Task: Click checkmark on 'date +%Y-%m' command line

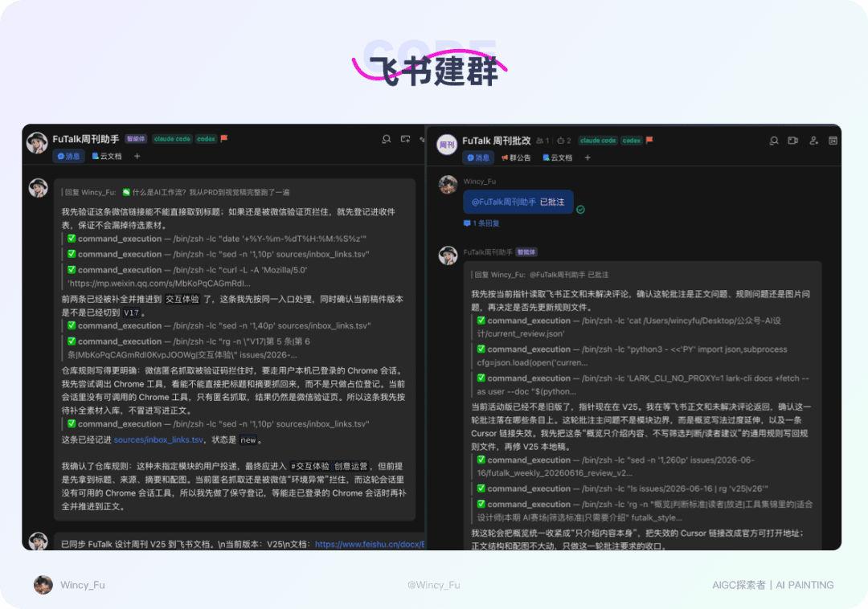Action: (x=72, y=239)
